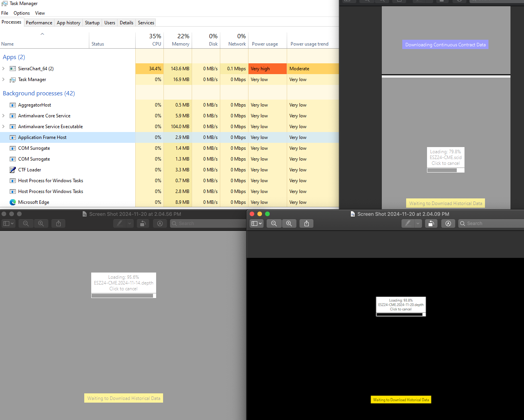Zoom out in the 2.04.09 PM Preview window
Image resolution: width=524 pixels, height=420 pixels.
[274, 224]
